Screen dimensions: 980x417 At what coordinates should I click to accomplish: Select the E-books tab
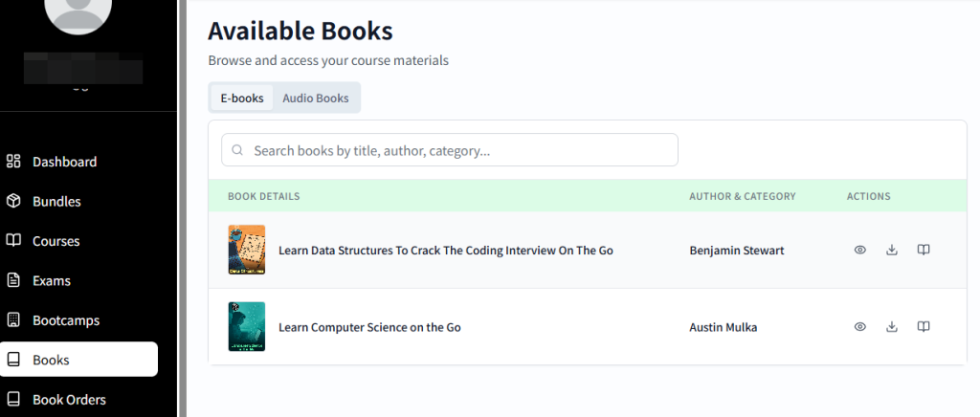[242, 98]
